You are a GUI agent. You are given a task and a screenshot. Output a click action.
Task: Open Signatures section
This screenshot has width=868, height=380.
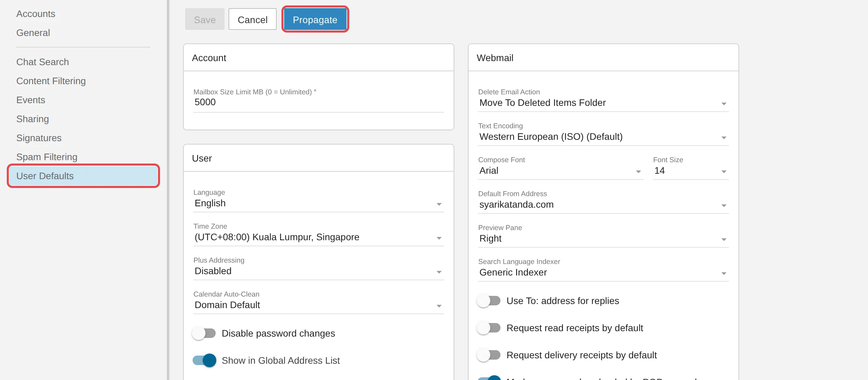coord(39,138)
